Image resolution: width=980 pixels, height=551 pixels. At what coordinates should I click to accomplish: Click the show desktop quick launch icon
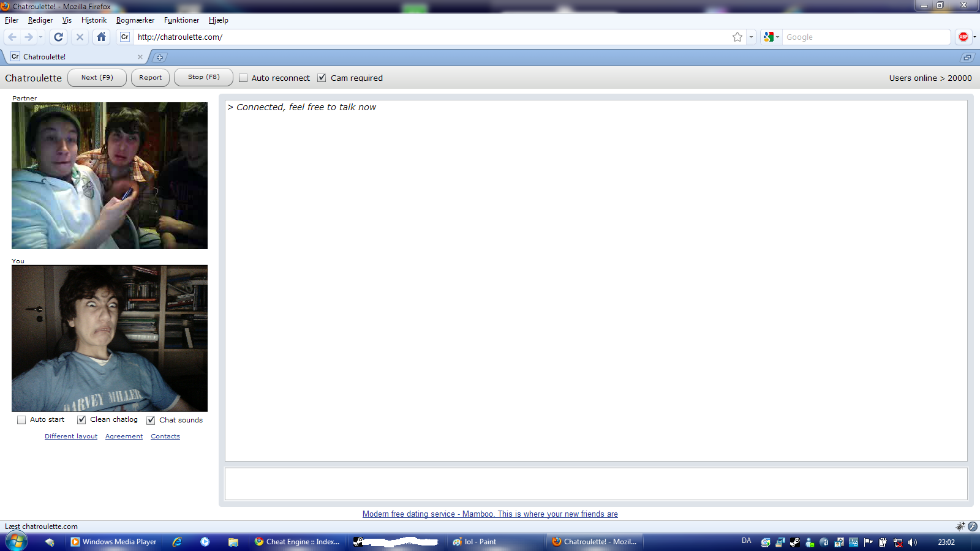(x=50, y=542)
